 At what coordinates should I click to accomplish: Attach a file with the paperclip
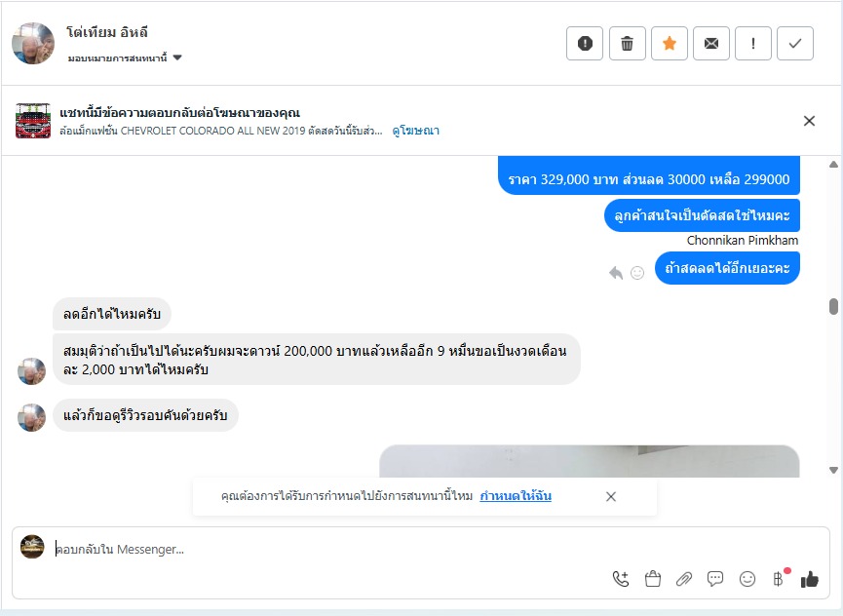coord(684,579)
